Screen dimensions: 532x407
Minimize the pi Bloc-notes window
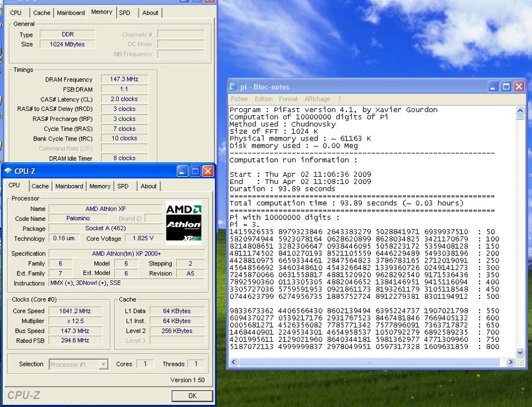[494, 87]
